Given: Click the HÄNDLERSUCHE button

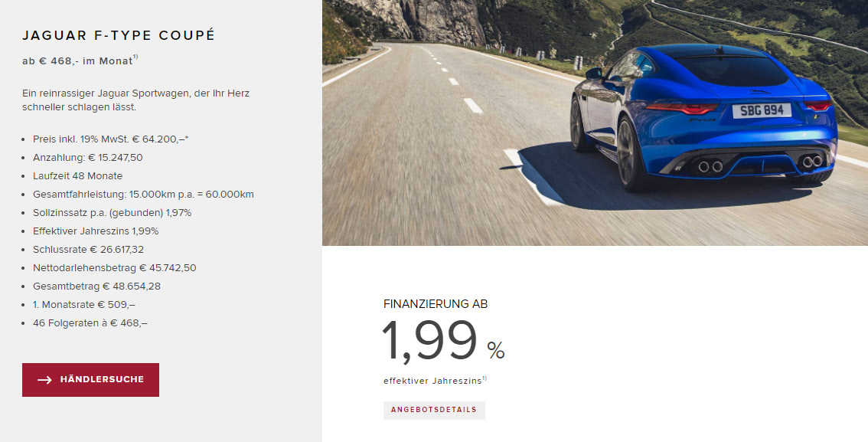Looking at the screenshot, I should [x=91, y=380].
